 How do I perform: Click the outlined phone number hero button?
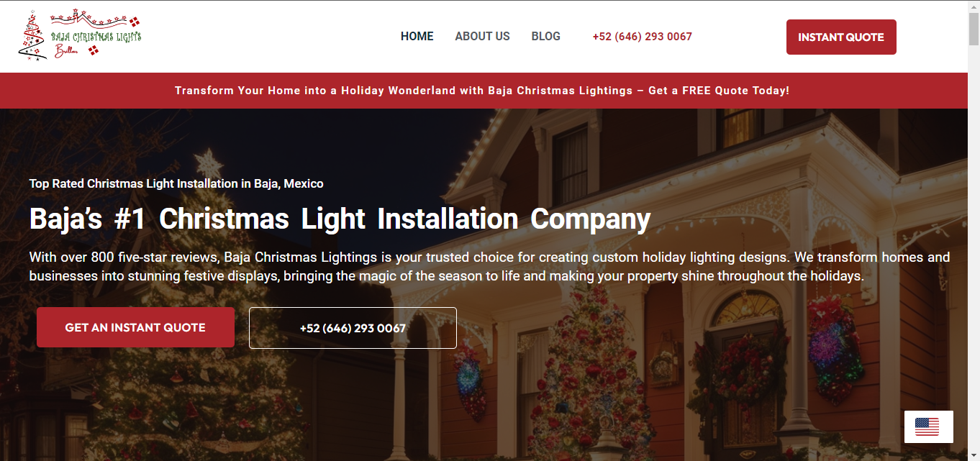353,328
